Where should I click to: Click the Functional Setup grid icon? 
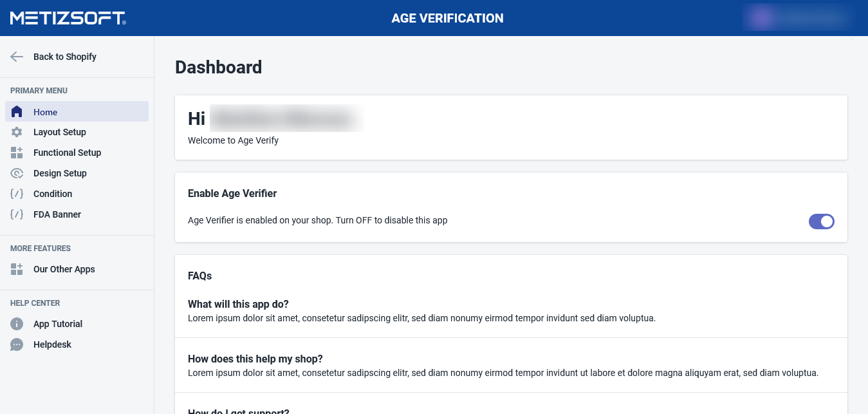pyautogui.click(x=17, y=153)
